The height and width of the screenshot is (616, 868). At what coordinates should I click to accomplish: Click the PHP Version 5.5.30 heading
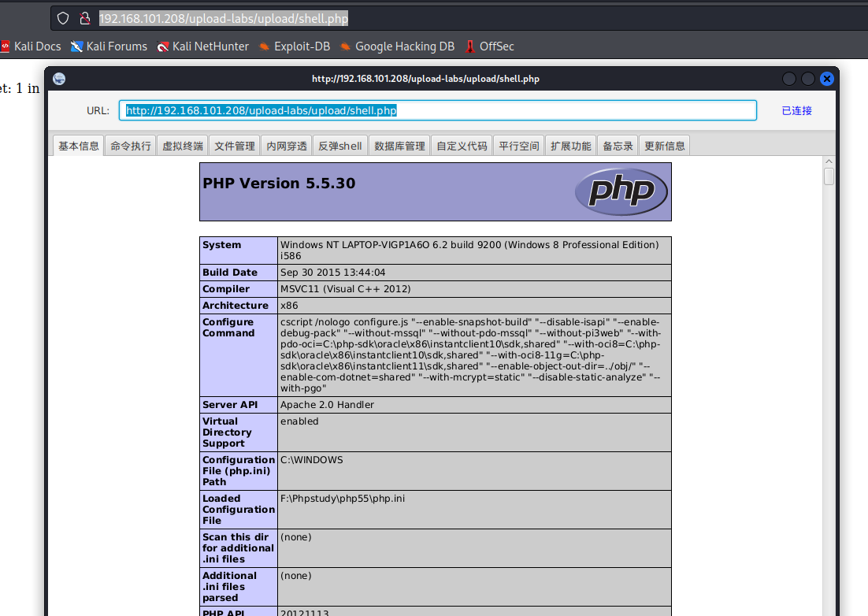point(279,184)
